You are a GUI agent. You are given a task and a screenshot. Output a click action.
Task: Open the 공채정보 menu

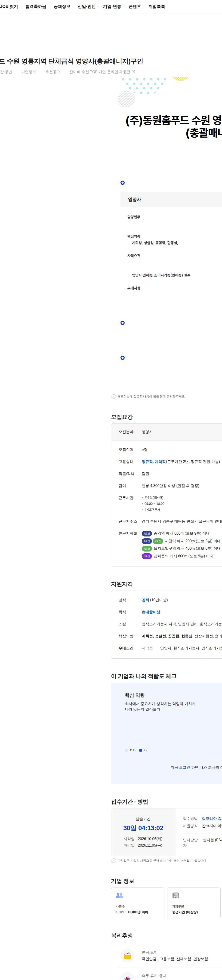[62, 6]
